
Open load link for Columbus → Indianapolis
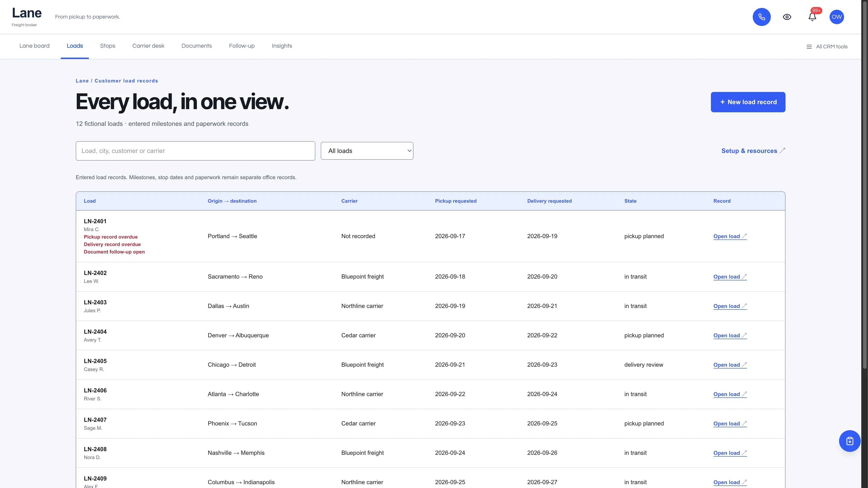coord(730,482)
